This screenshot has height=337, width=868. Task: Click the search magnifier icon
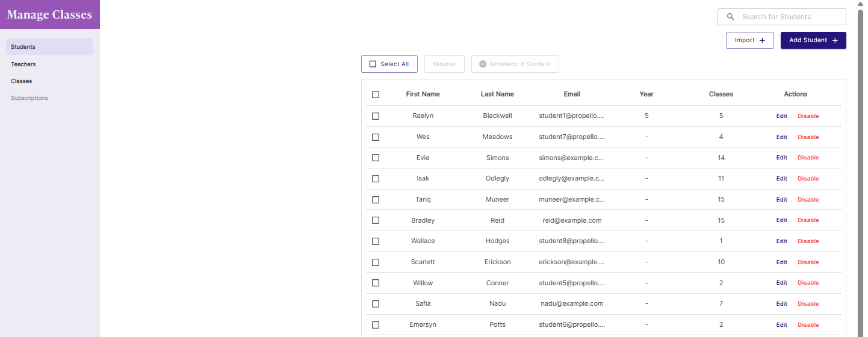pos(731,17)
